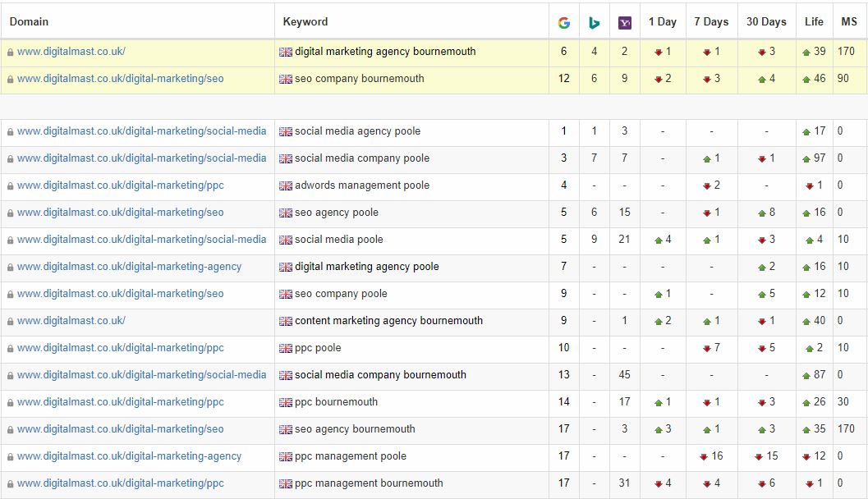Sort by the MS column header
Viewport: 868px width, 499px height.
coord(848,21)
